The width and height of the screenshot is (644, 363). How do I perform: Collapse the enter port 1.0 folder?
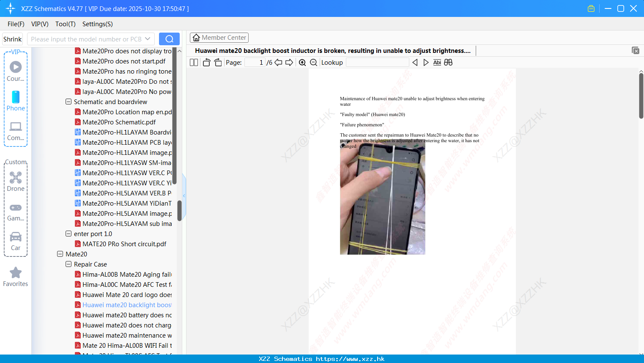[69, 234]
